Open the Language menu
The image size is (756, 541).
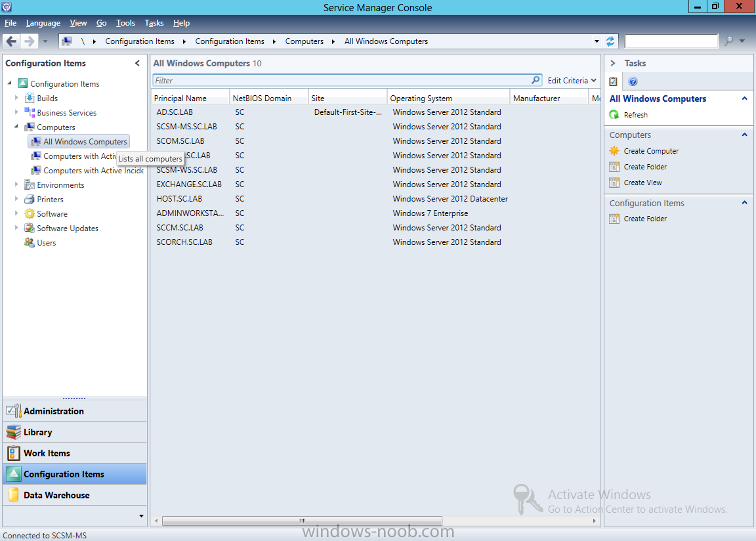point(43,23)
